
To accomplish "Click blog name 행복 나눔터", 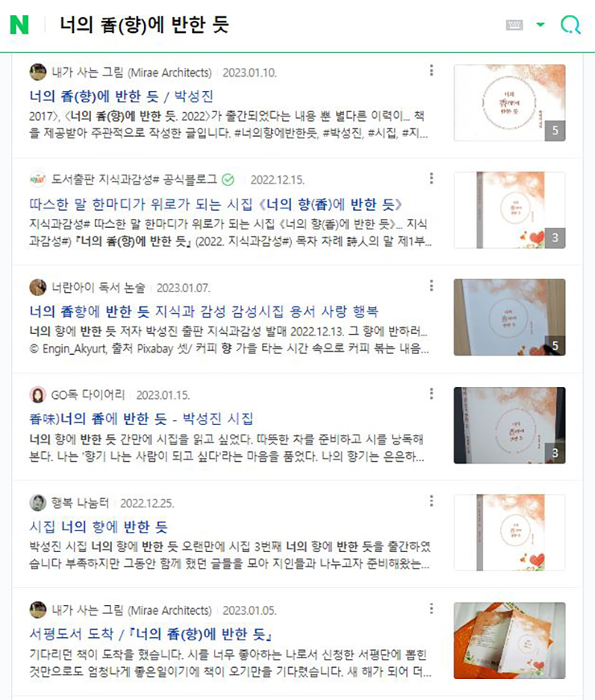I will [x=80, y=503].
